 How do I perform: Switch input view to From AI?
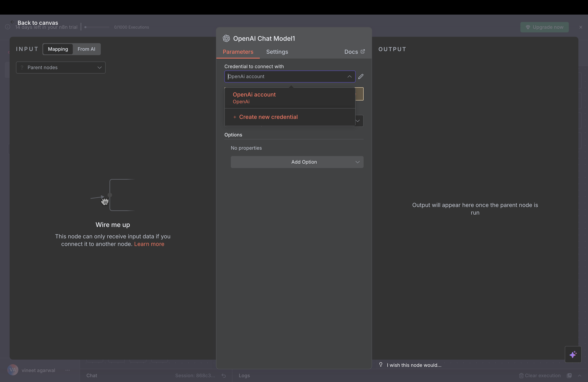click(86, 49)
